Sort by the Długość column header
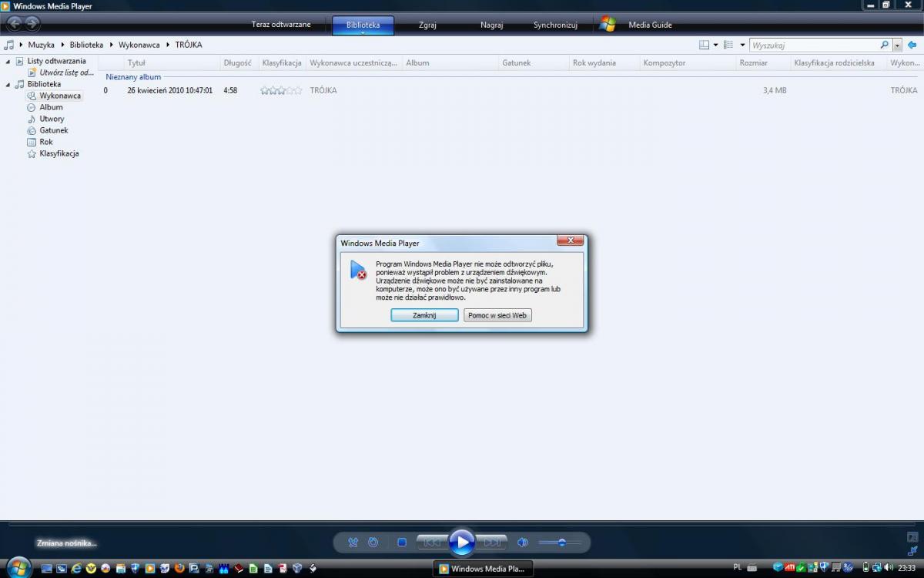Image resolution: width=924 pixels, height=578 pixels. tap(239, 63)
